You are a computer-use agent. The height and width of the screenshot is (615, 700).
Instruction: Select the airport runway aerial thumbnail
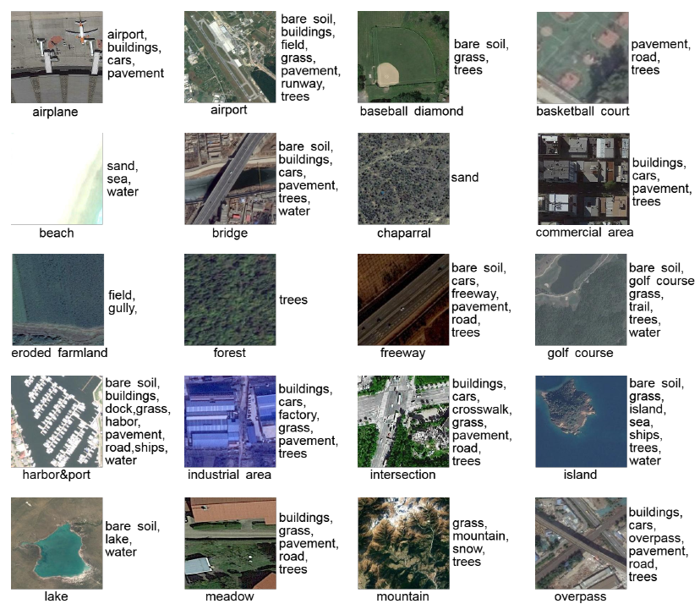click(230, 58)
